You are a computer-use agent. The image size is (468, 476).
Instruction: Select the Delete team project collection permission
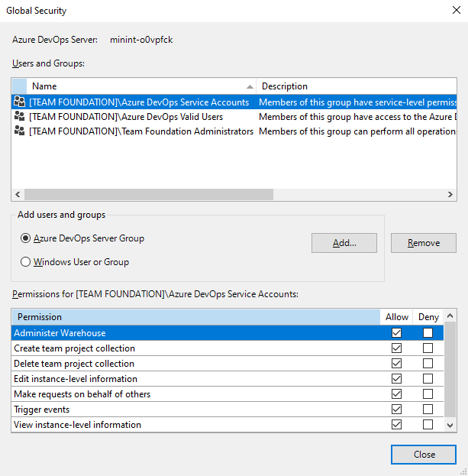tap(228, 364)
